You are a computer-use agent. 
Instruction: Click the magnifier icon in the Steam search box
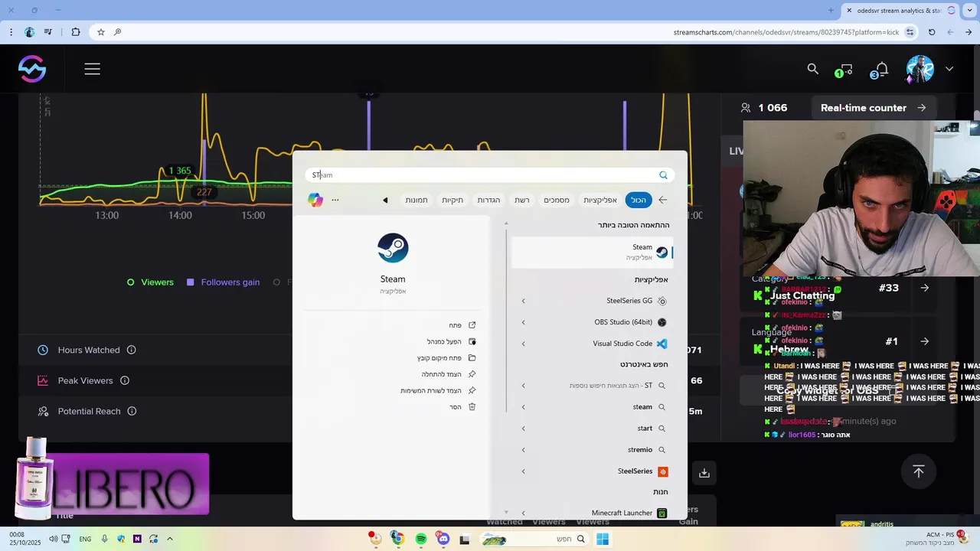[x=663, y=175]
